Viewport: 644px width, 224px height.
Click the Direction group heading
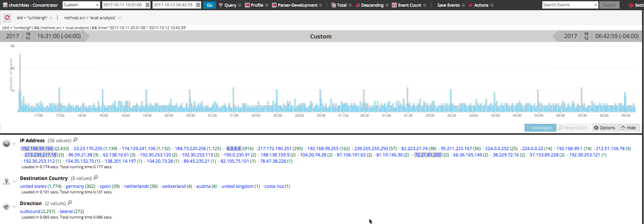pos(31,203)
